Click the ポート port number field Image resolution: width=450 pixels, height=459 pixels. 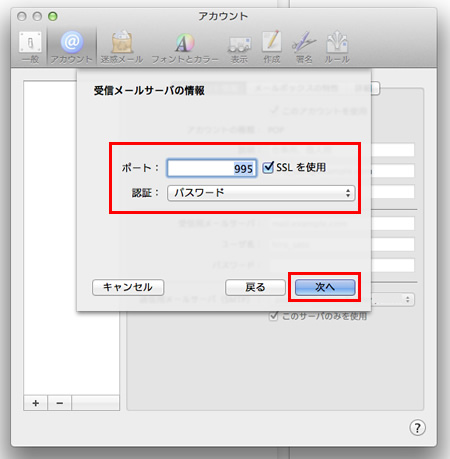coord(212,168)
